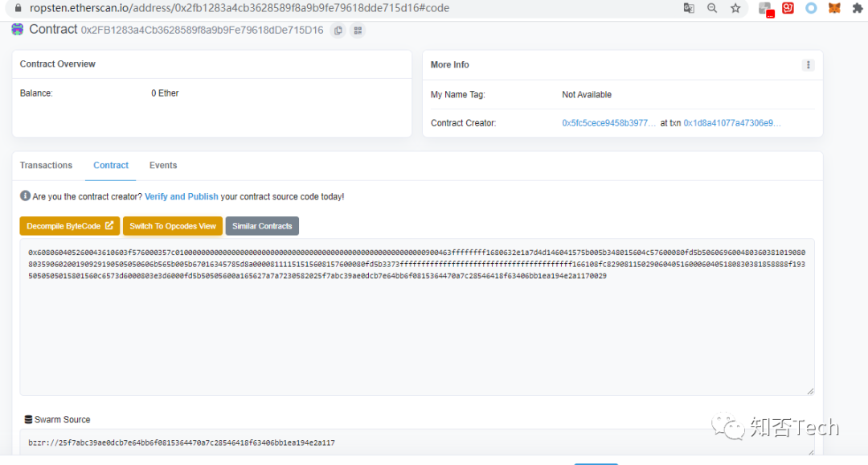Click inside the contract bytecode text area
Image resolution: width=868 pixels, height=465 pixels.
tap(417, 317)
